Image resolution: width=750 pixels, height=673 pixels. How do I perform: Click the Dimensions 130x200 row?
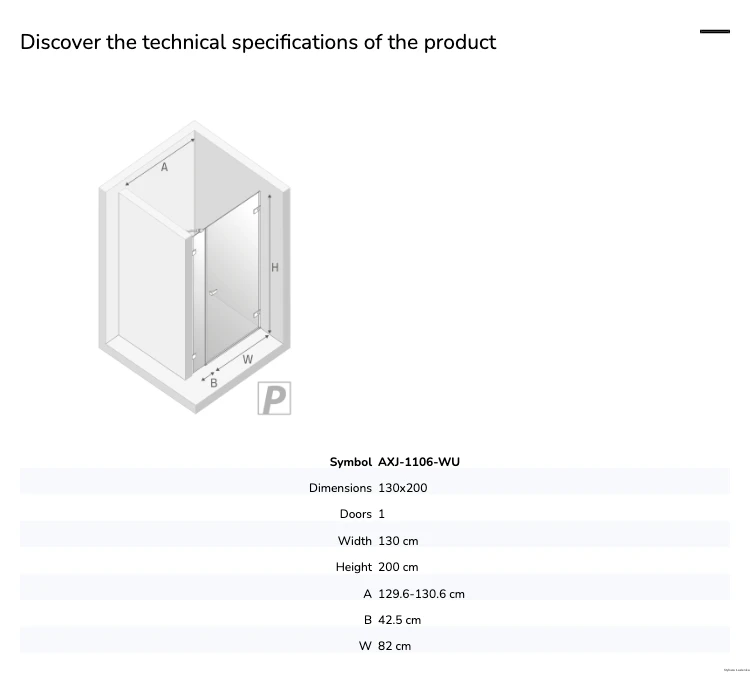(x=375, y=488)
